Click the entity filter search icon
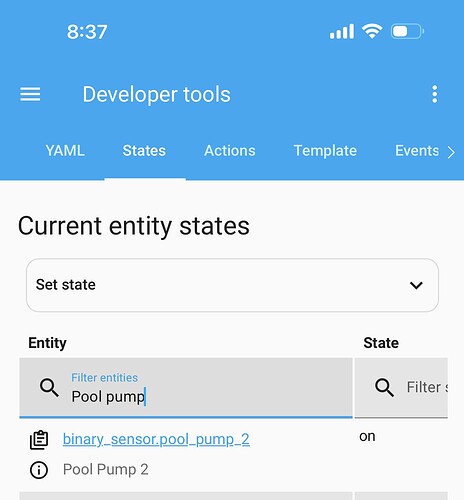This screenshot has width=464, height=500. click(49, 387)
